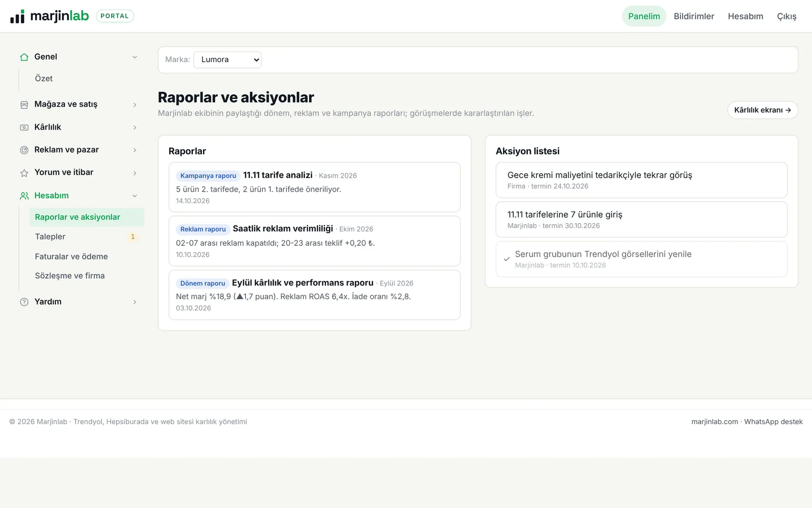
Task: Click the PORTAL badge next to logo
Action: click(115, 16)
